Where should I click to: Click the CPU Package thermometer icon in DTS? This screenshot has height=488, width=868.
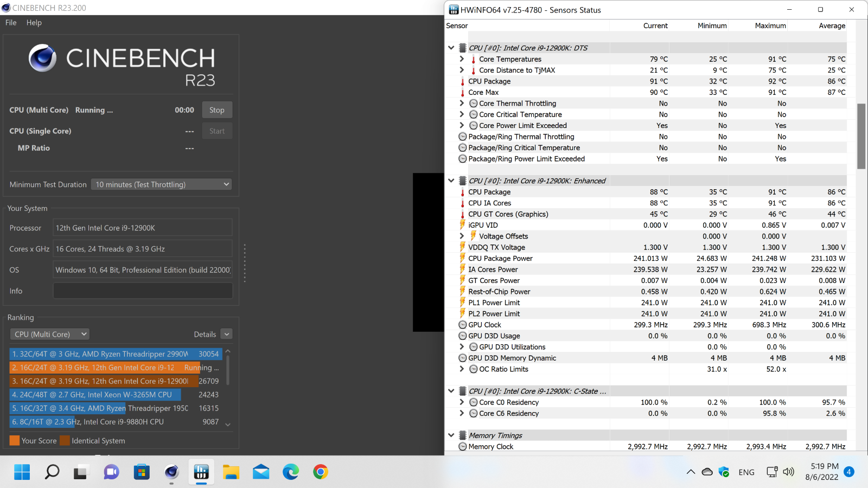[x=463, y=81]
